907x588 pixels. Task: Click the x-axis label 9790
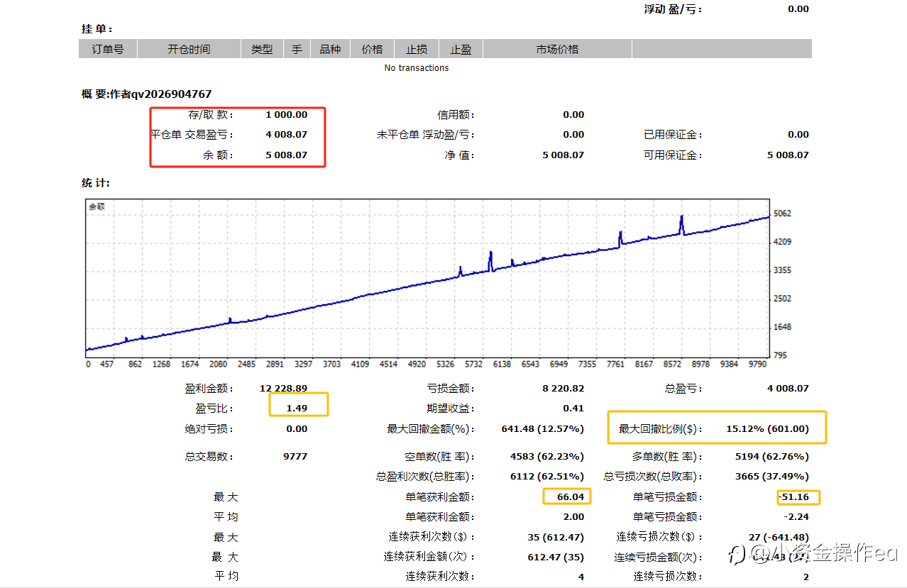(758, 364)
